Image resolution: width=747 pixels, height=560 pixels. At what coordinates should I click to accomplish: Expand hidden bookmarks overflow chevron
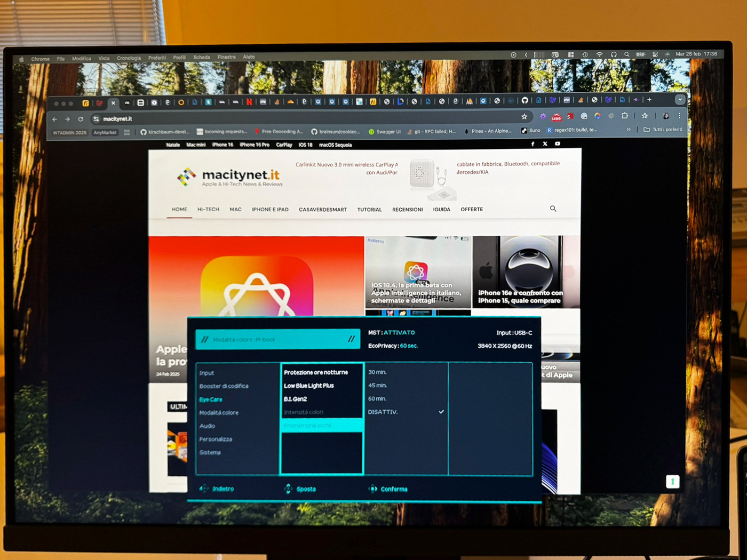(629, 130)
